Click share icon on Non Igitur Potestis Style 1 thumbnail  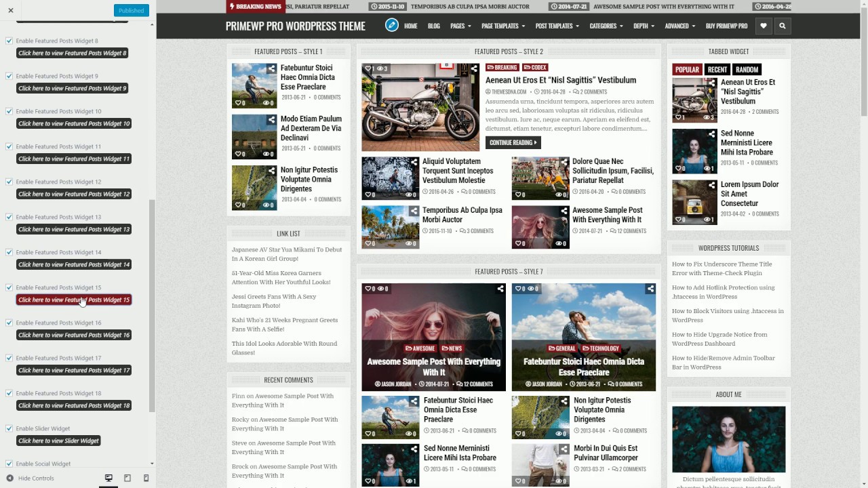point(271,171)
